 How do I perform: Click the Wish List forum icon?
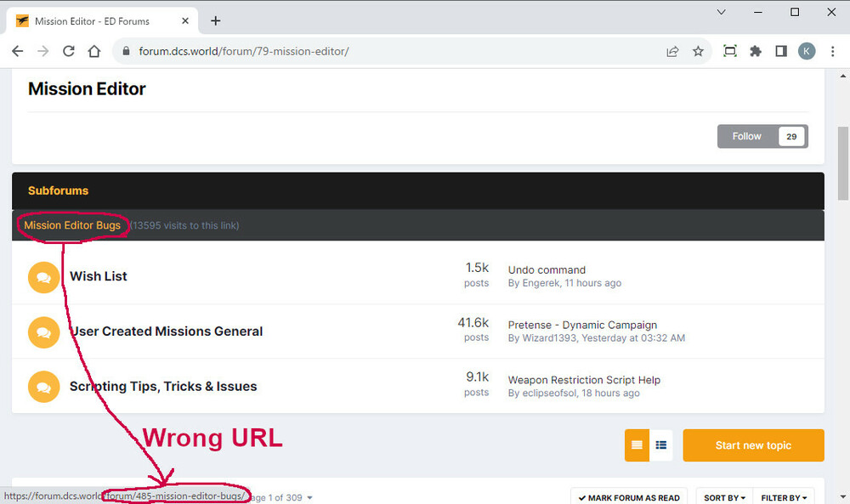point(43,277)
